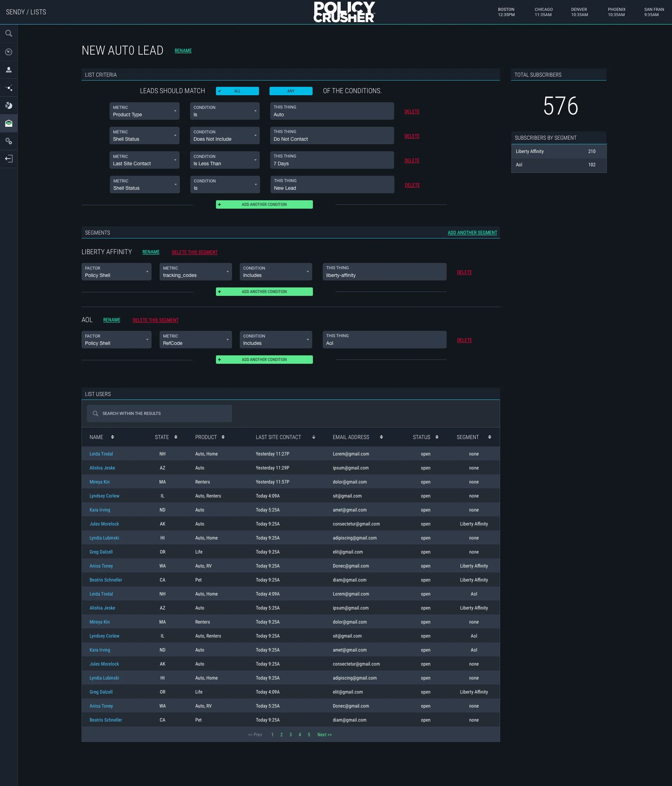Click ADD ANOTHER SEGMENT link
The image size is (672, 786).
tap(472, 232)
